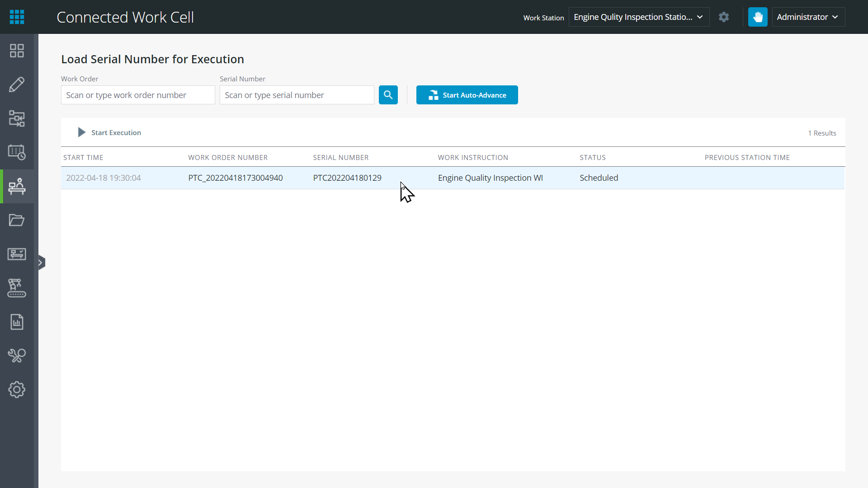Image resolution: width=868 pixels, height=488 pixels.
Task: Click the blue search magnifier button
Action: point(388,95)
